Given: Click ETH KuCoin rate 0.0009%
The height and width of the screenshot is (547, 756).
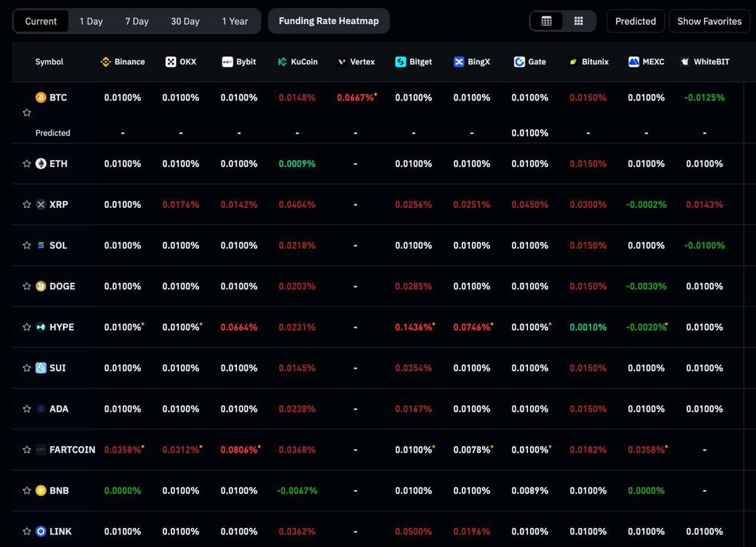Looking at the screenshot, I should point(297,164).
